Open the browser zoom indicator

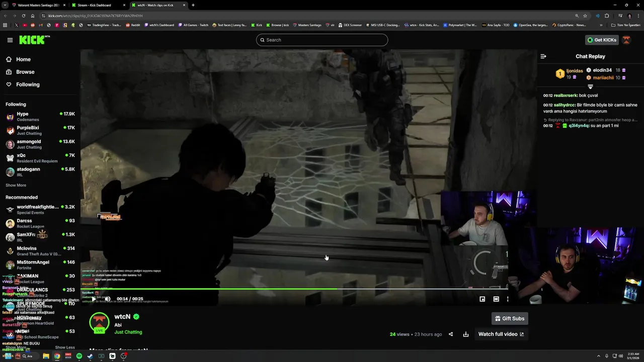pyautogui.click(x=577, y=16)
